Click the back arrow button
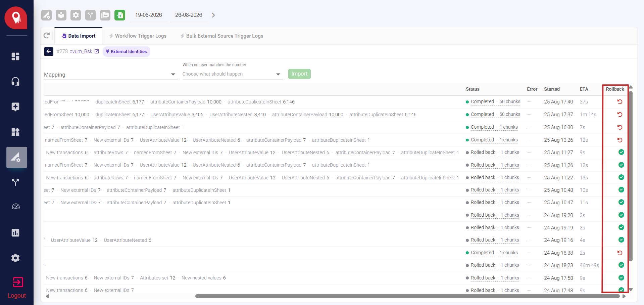Viewport: 644px width, 305px height. (x=49, y=51)
